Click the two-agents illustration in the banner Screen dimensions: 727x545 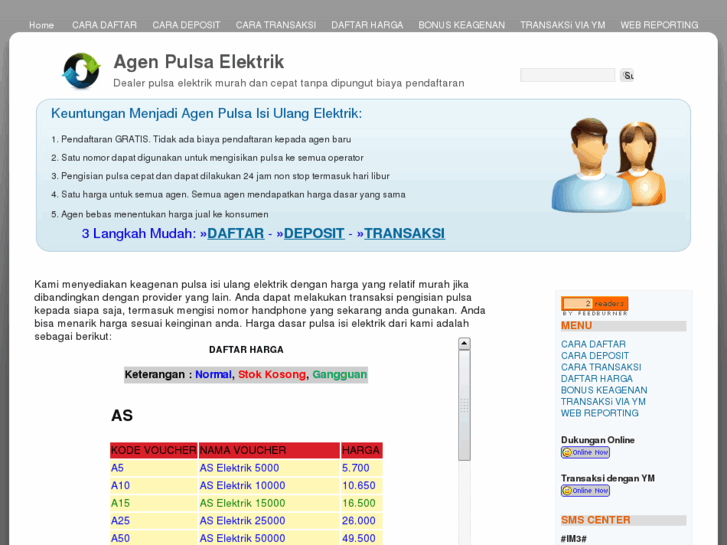coord(609,165)
